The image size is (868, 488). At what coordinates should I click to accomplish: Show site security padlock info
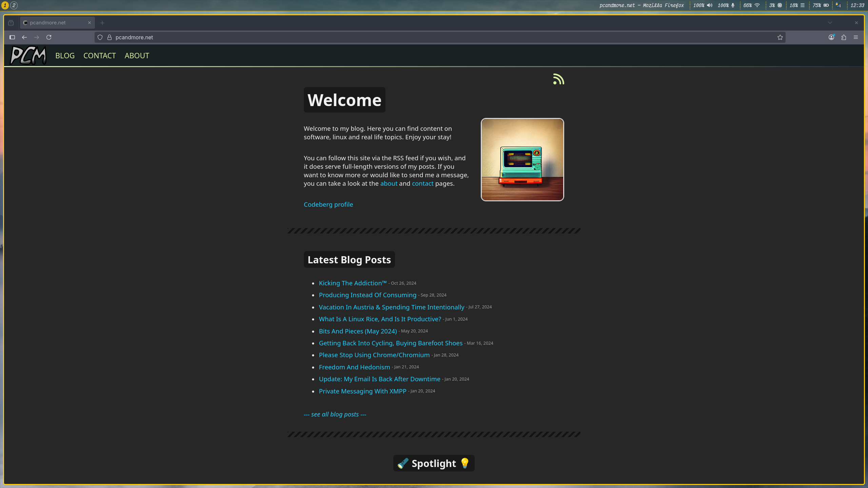coord(110,37)
